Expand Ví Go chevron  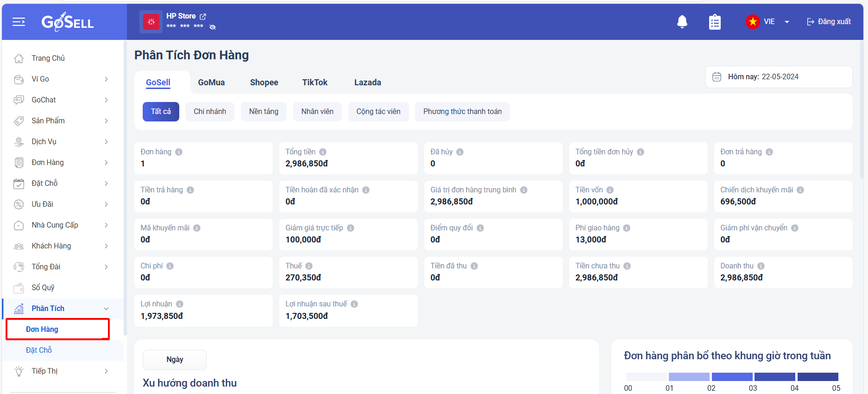click(106, 79)
